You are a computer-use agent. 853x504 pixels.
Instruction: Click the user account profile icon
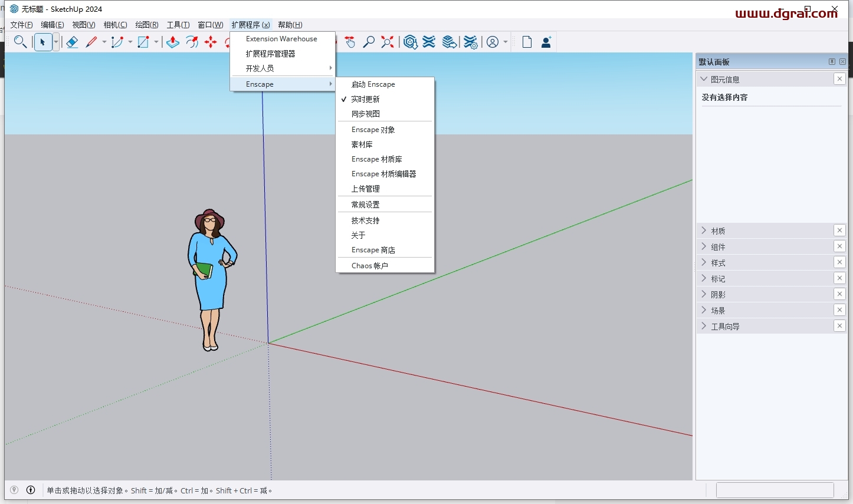point(493,42)
